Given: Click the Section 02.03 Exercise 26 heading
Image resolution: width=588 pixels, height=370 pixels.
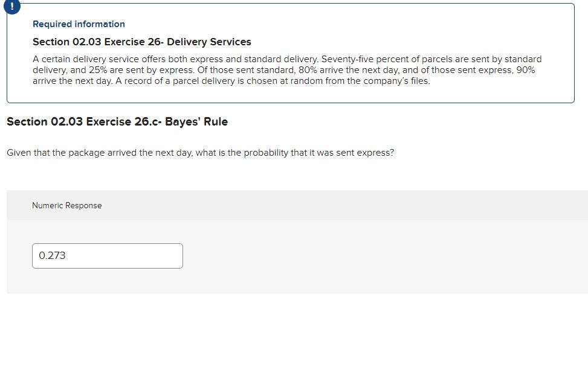Looking at the screenshot, I should [141, 42].
